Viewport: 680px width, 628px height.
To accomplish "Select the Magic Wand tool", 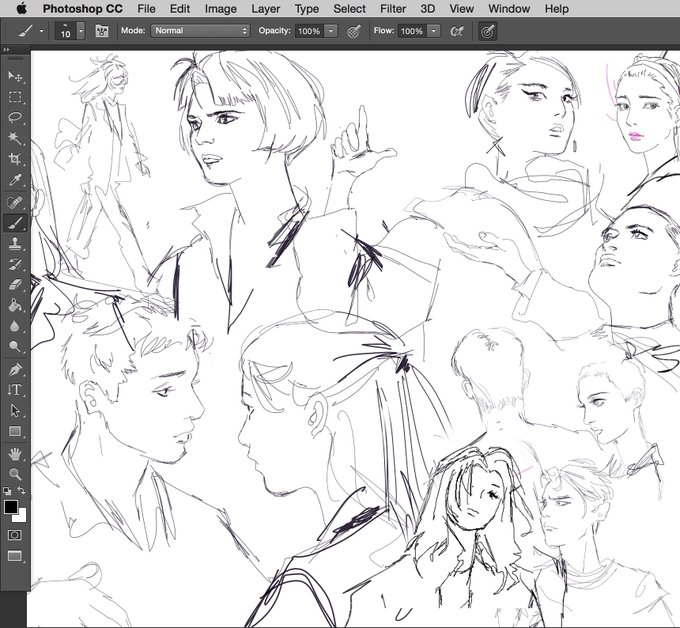I will pyautogui.click(x=15, y=138).
